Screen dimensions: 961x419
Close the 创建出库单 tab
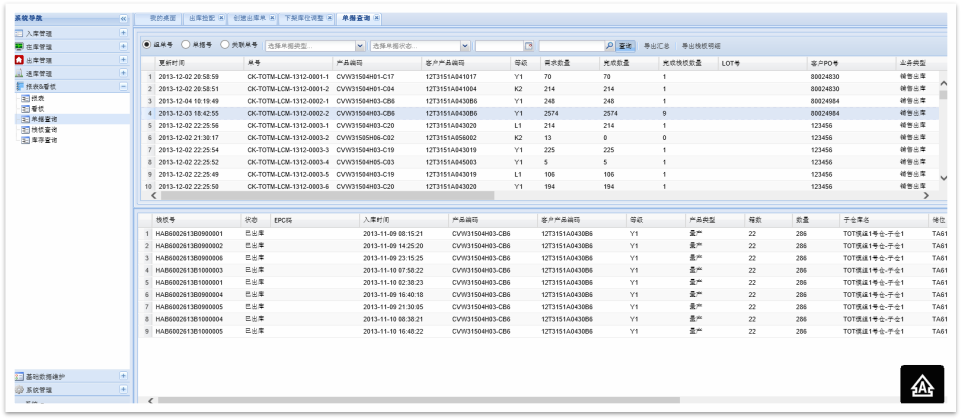pos(273,18)
